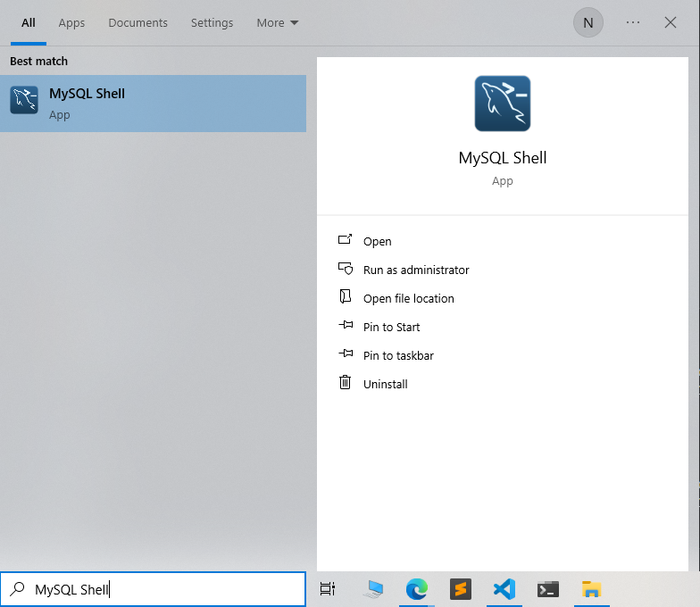Image resolution: width=700 pixels, height=607 pixels.
Task: Open the three-dot options menu
Action: tap(632, 22)
